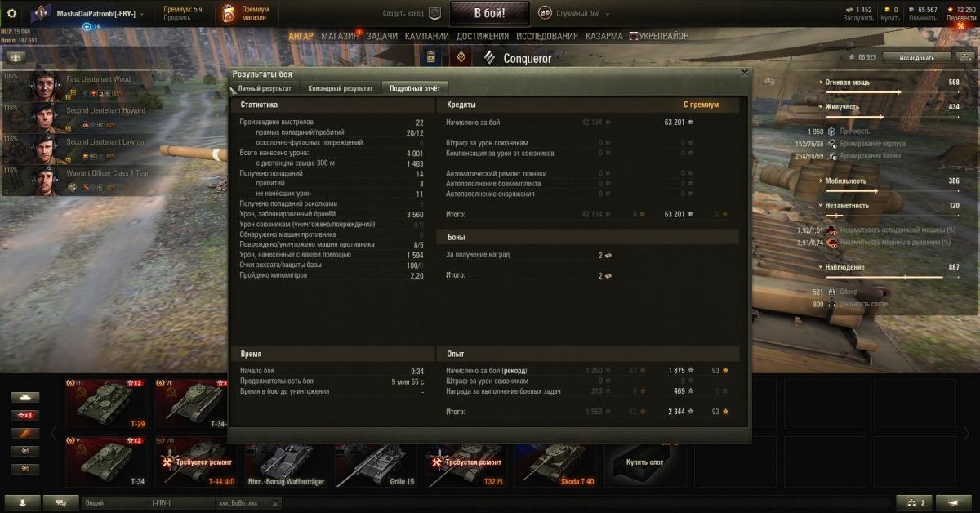Click the vehicle comparison icon next to Исследовать
The height and width of the screenshot is (513, 980).
click(966, 57)
